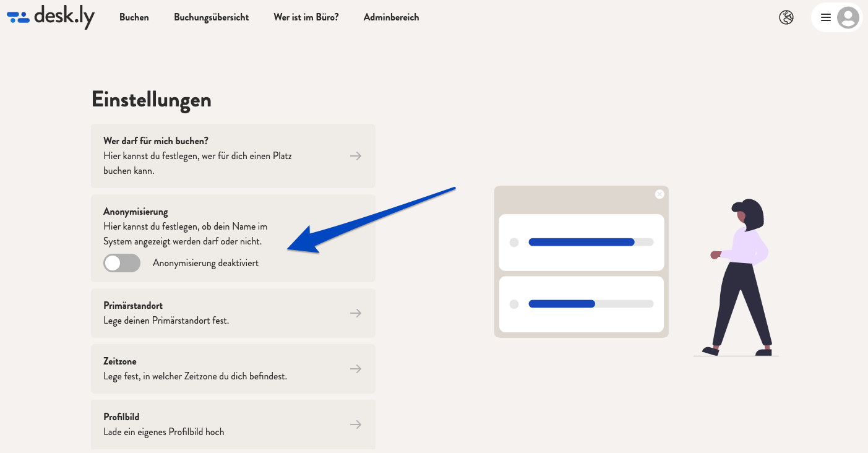Open the Adminbereich section

point(392,17)
